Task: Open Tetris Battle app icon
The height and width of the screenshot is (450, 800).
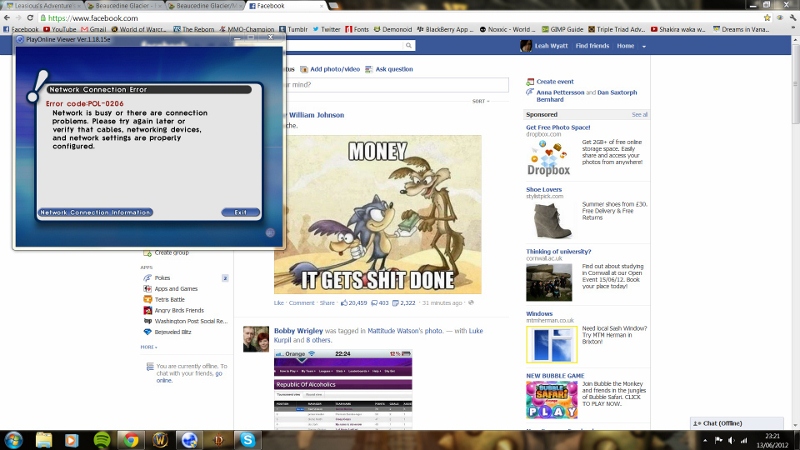Action: click(147, 299)
